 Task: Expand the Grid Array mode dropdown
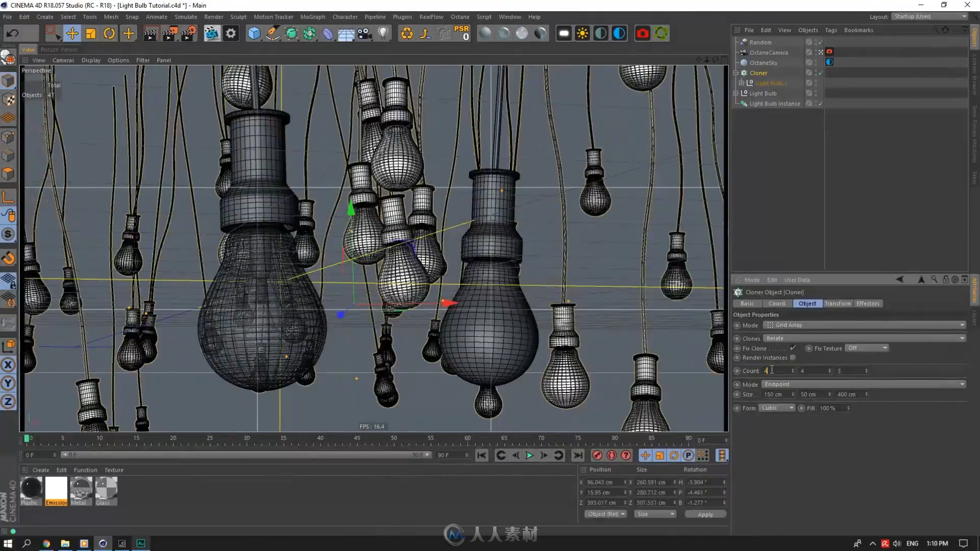963,324
